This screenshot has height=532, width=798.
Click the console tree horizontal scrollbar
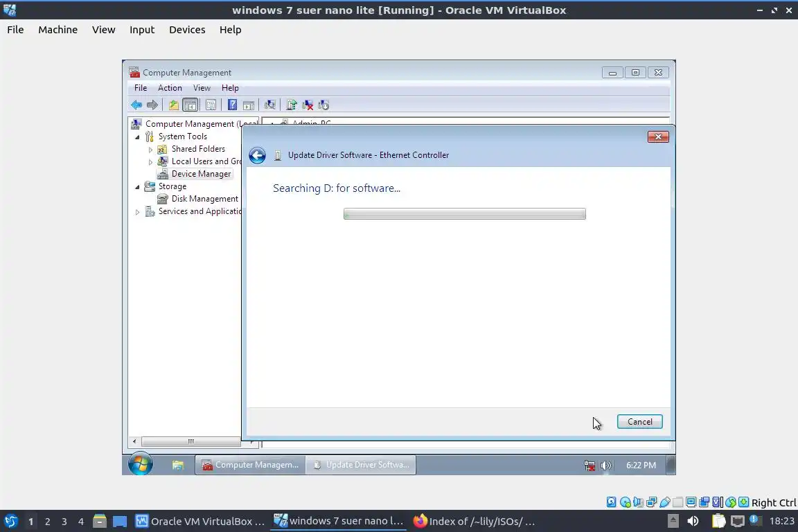pyautogui.click(x=191, y=441)
